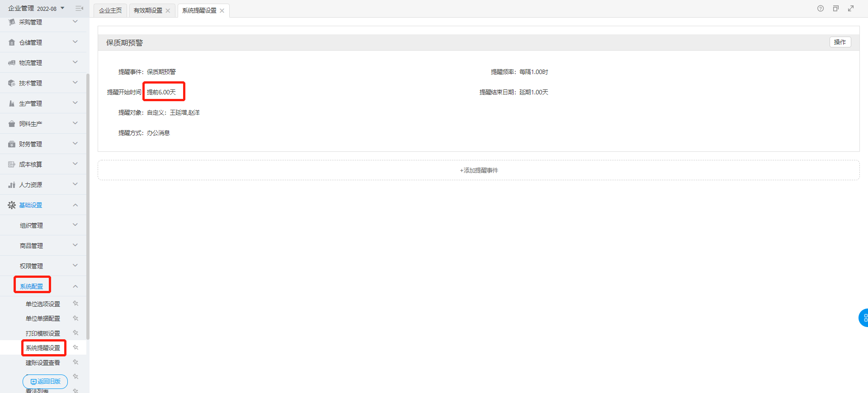Click +添加提醒事件 to add event
868x393 pixels.
(478, 170)
